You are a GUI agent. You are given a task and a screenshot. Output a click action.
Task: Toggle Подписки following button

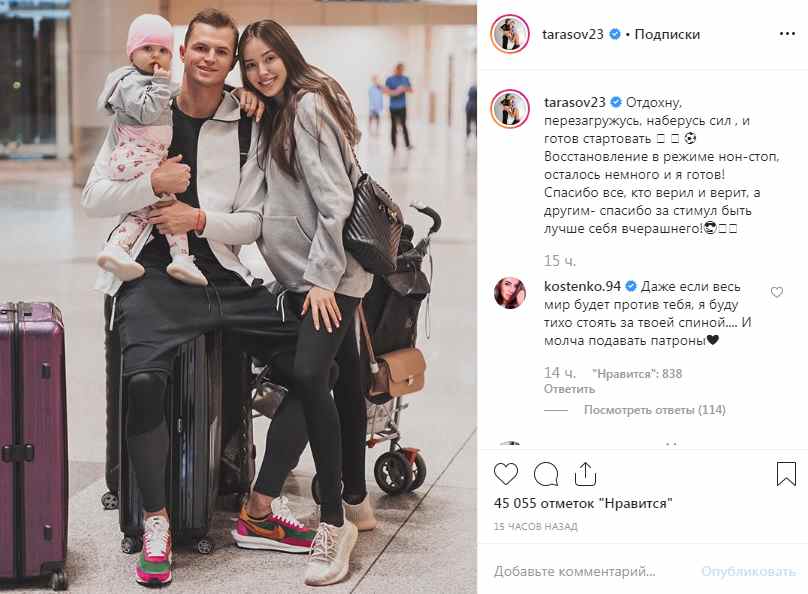click(x=667, y=35)
